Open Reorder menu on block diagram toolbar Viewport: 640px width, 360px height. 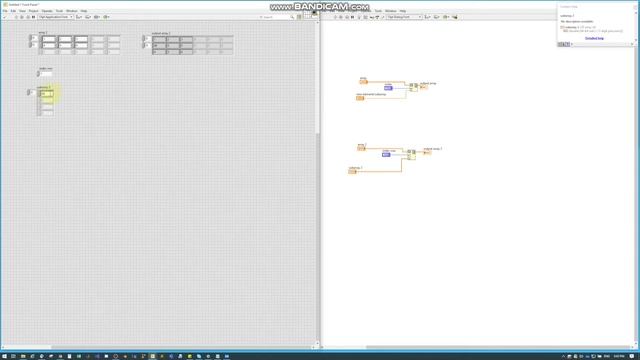446,17
